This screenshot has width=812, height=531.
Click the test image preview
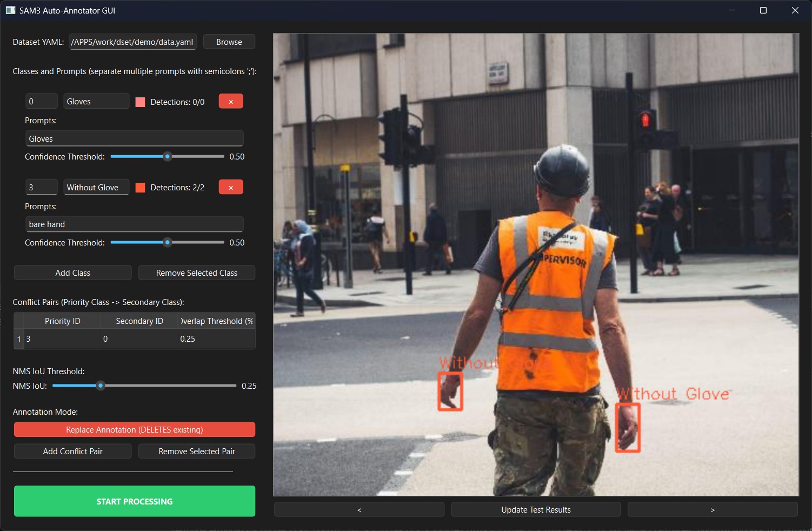tap(536, 265)
